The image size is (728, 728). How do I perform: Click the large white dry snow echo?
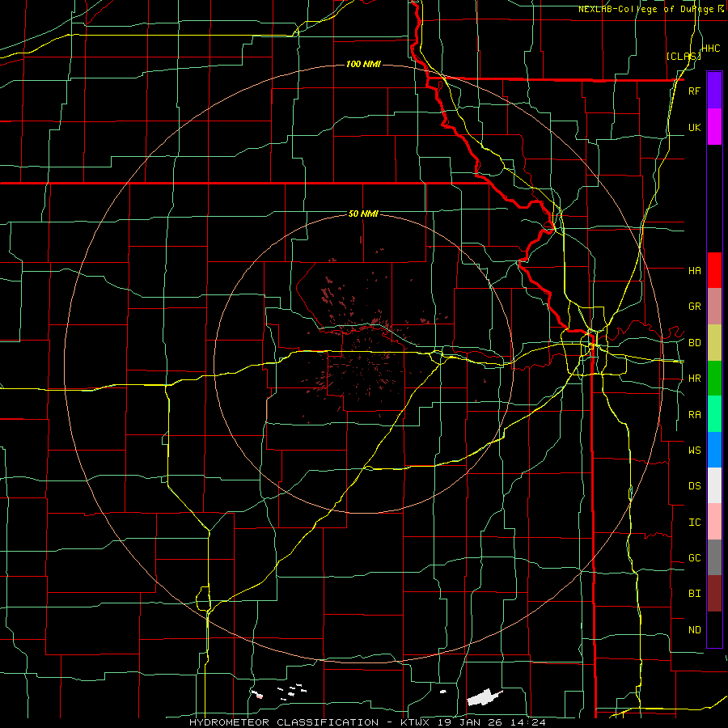[x=485, y=697]
